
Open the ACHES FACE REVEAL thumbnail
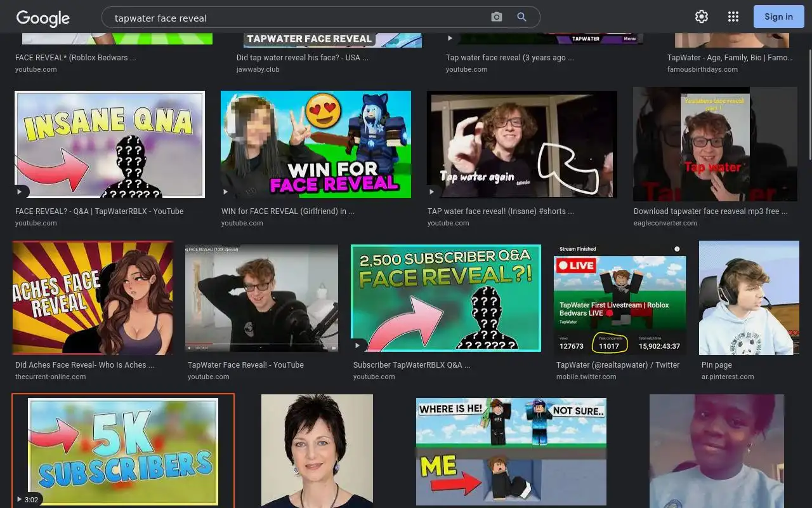pyautogui.click(x=93, y=298)
